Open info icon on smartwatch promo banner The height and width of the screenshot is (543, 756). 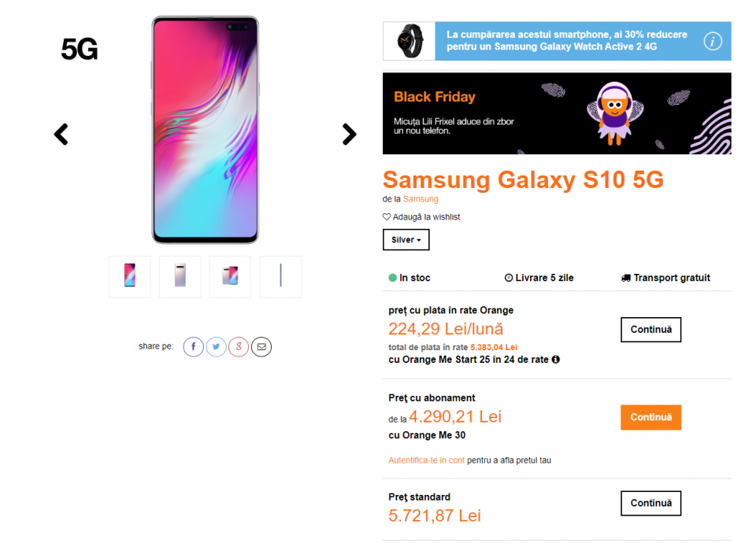pos(713,41)
